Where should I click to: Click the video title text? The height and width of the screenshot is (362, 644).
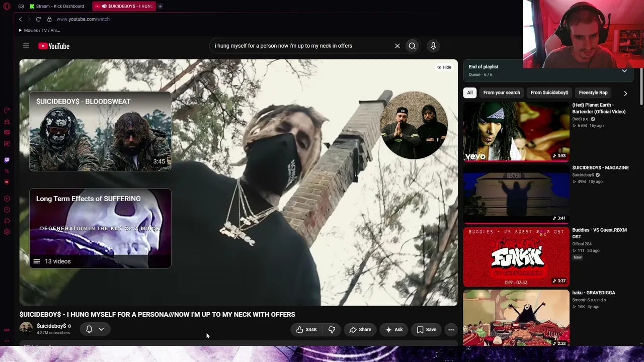coord(157,314)
